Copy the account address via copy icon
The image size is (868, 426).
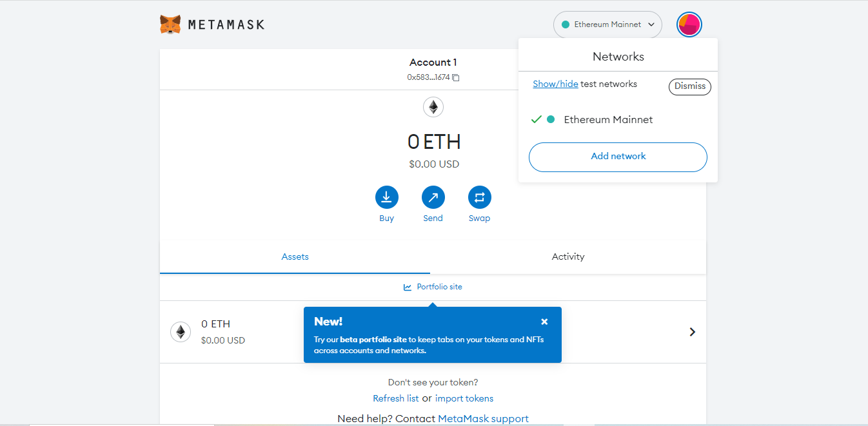coord(456,77)
